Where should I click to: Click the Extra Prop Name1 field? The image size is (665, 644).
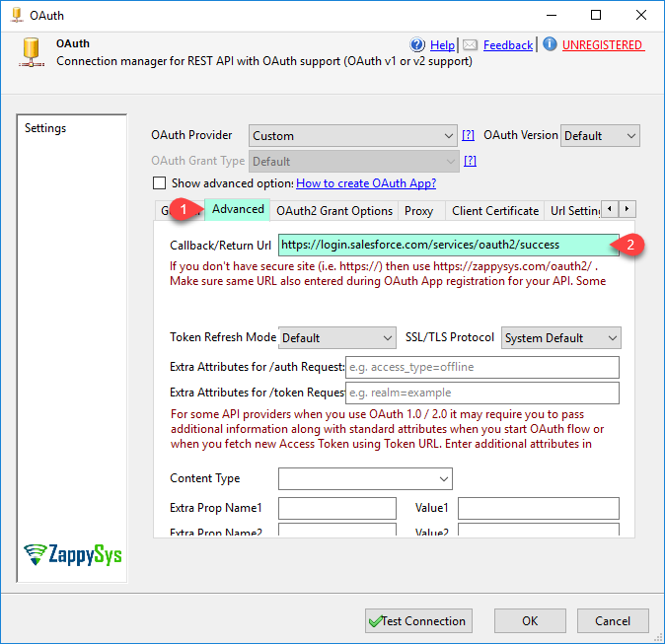point(337,508)
